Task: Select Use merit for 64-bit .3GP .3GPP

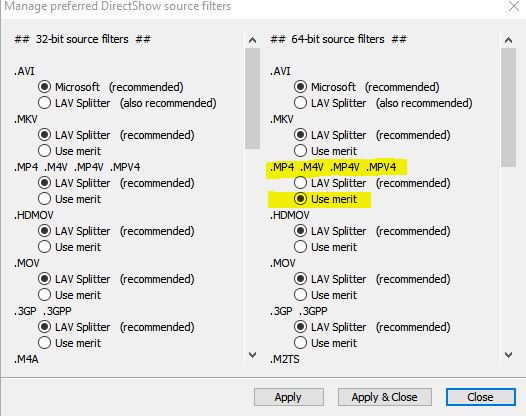Action: click(x=300, y=343)
